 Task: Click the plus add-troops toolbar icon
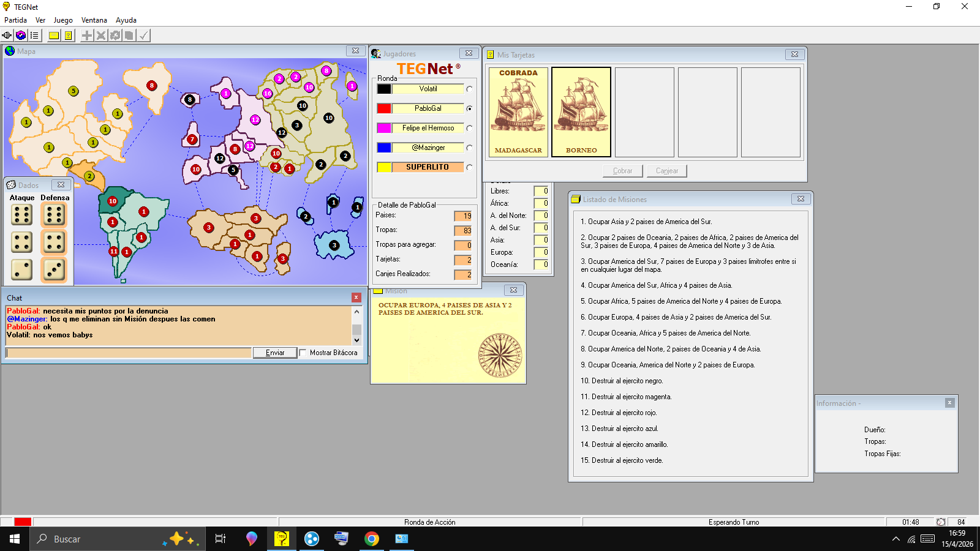click(x=87, y=36)
